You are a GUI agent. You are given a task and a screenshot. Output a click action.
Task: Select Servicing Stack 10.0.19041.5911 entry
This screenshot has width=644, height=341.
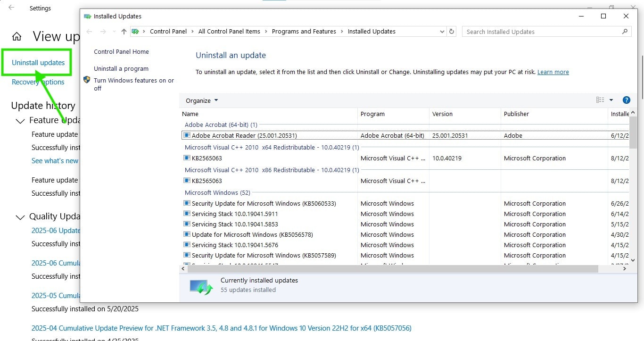click(x=235, y=214)
